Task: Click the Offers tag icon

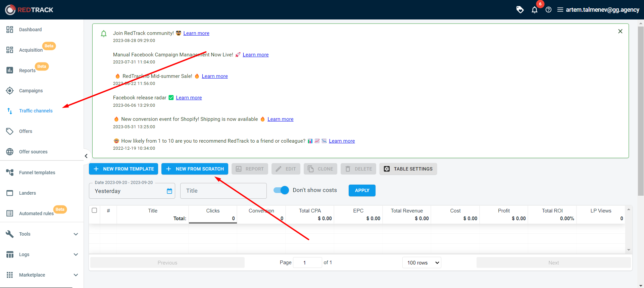Action: (10, 131)
